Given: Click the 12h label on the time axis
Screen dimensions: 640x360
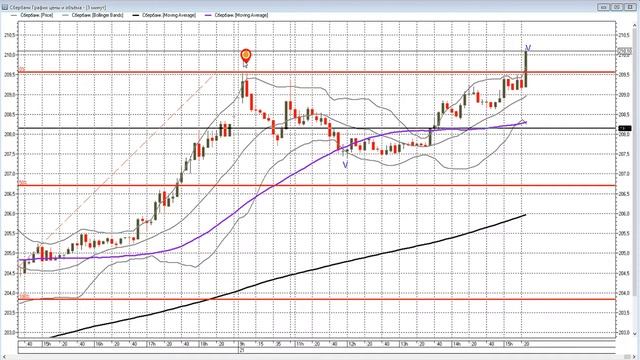Looking at the screenshot, I should [352, 344].
